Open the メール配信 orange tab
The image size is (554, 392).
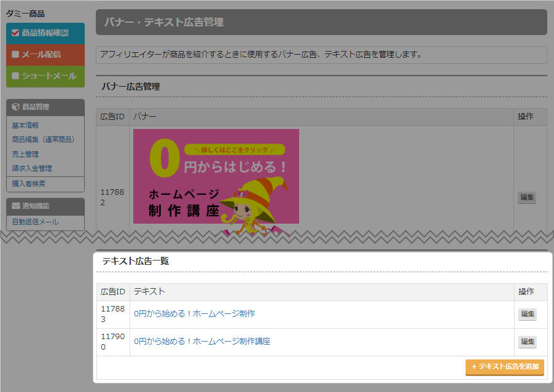(45, 55)
